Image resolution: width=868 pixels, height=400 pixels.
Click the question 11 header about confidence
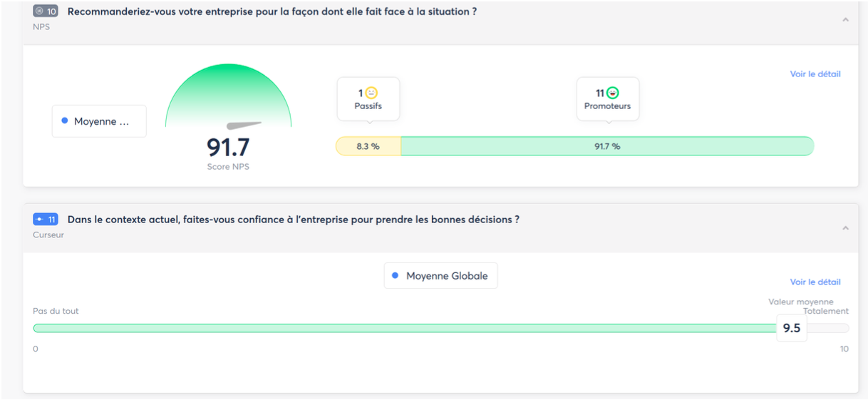click(x=294, y=220)
